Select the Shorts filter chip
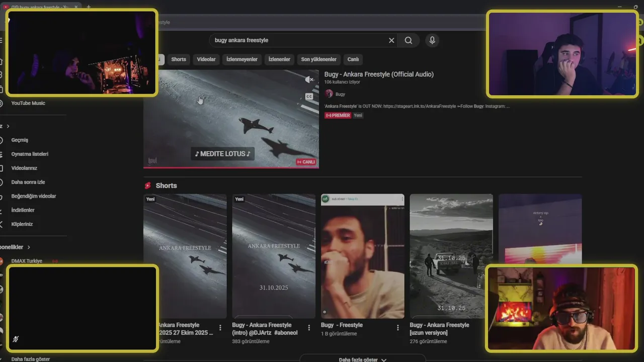Viewport: 644px width, 362px height. [179, 59]
